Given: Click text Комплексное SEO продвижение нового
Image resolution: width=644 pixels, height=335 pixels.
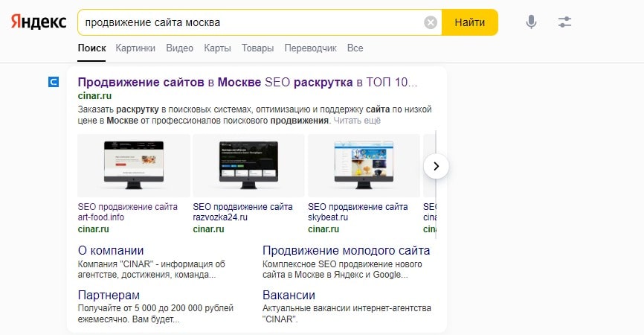Looking at the screenshot, I should click(x=342, y=264).
